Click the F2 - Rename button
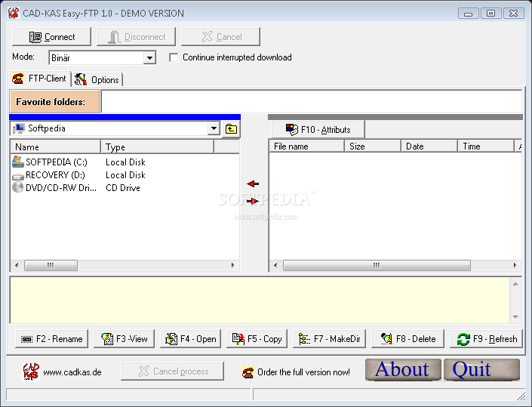 coord(51,339)
